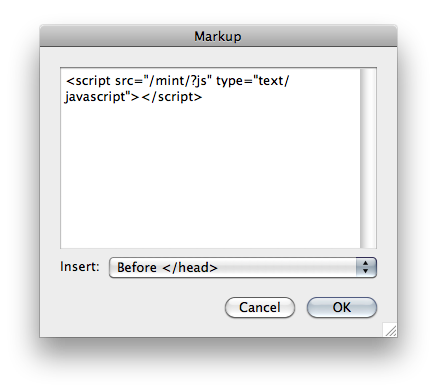Click the Insert: label
This screenshot has height=392, width=437.
(80, 267)
